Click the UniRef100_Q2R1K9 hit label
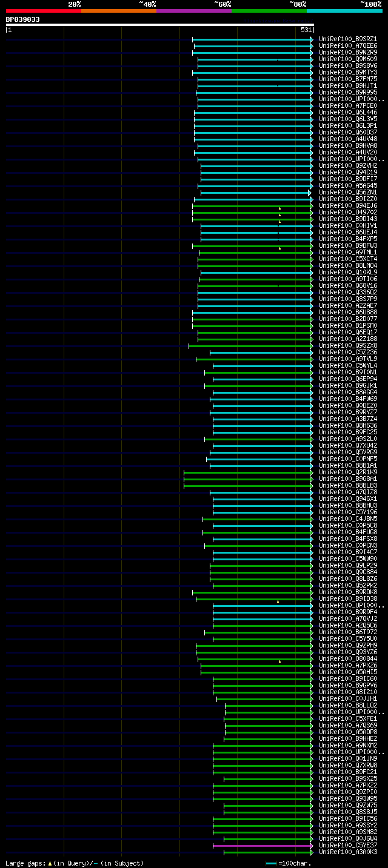Screen dimensions: 388x868 pos(348,472)
